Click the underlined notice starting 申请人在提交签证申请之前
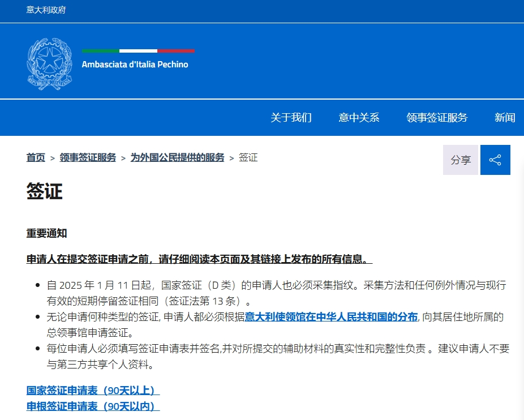Image resolution: width=524 pixels, height=420 pixels. [199, 259]
